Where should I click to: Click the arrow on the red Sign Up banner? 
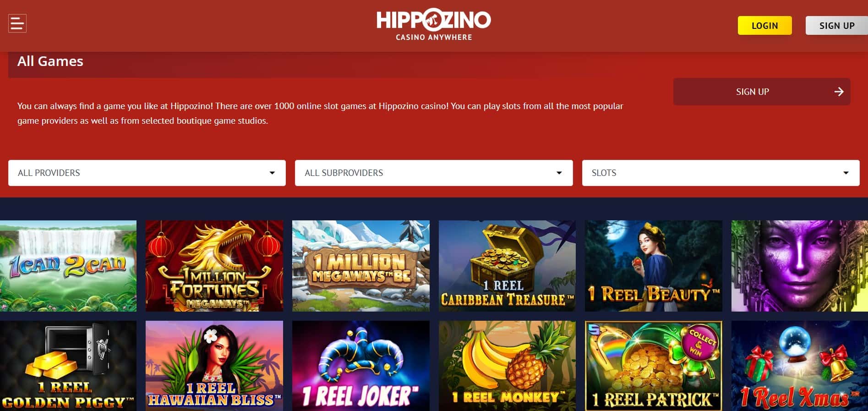point(839,92)
